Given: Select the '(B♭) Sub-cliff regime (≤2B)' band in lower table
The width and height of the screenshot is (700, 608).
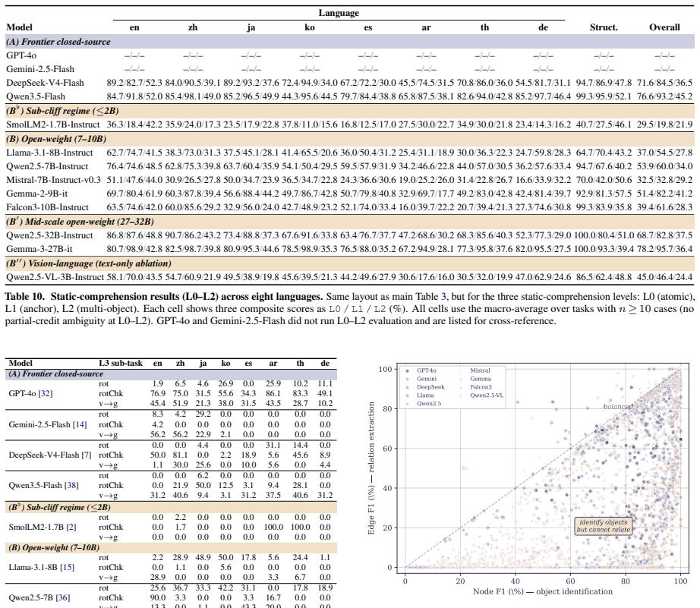Looking at the screenshot, I should click(171, 508).
